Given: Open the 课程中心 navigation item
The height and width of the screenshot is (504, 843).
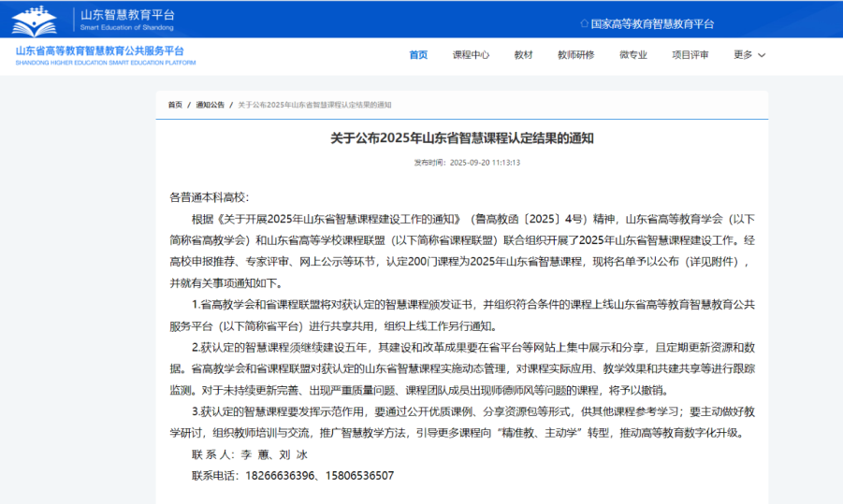Looking at the screenshot, I should click(471, 55).
